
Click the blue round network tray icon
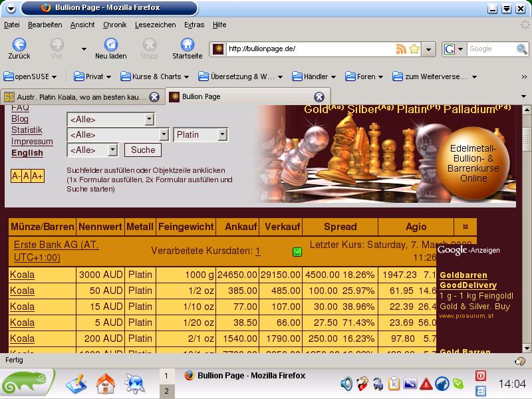pos(442,384)
